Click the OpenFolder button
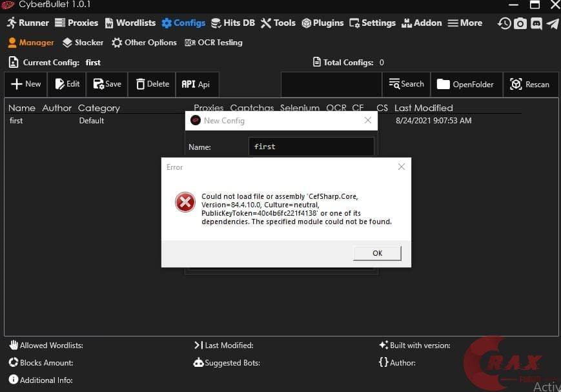 point(467,84)
